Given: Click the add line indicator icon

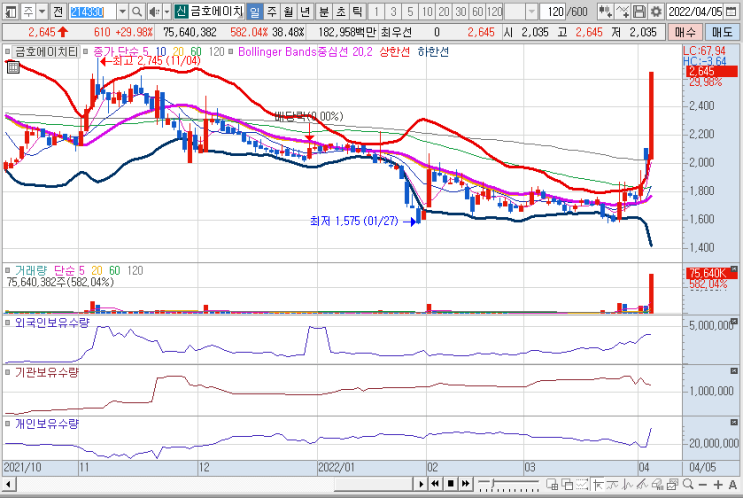Looking at the screenshot, I should pyautogui.click(x=622, y=11).
